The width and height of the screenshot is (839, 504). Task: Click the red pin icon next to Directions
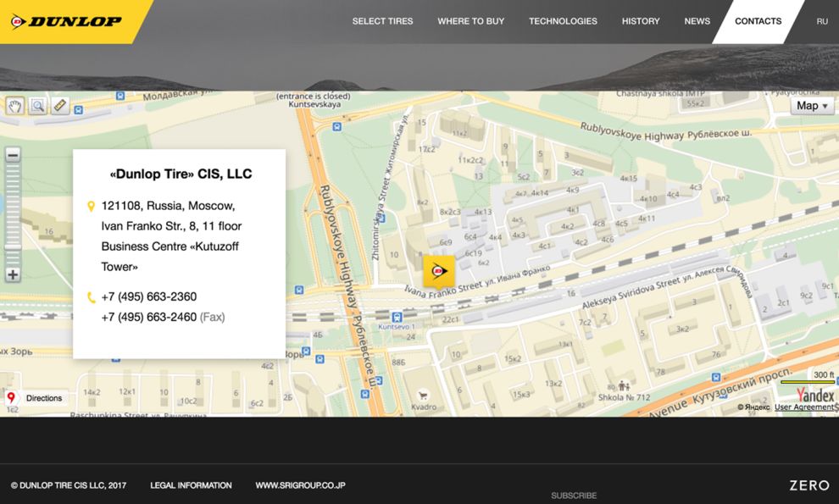click(x=10, y=397)
